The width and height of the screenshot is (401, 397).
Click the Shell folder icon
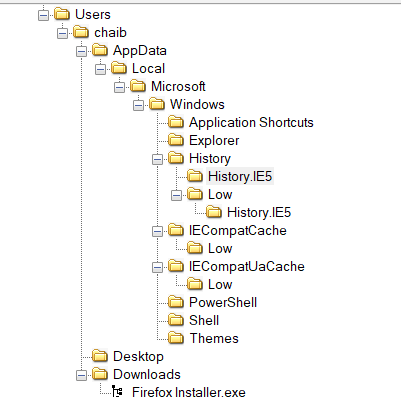tap(176, 320)
